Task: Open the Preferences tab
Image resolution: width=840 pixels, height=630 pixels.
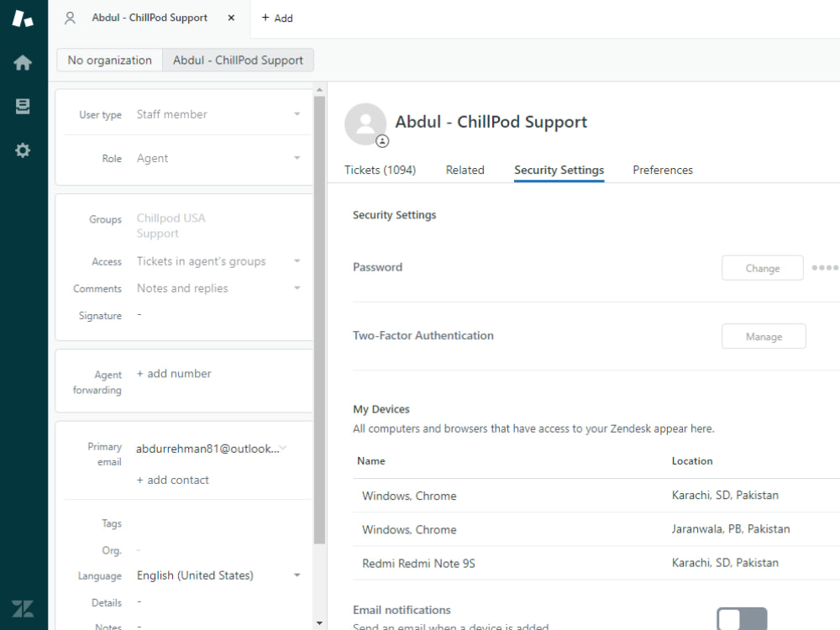Action: tap(663, 170)
